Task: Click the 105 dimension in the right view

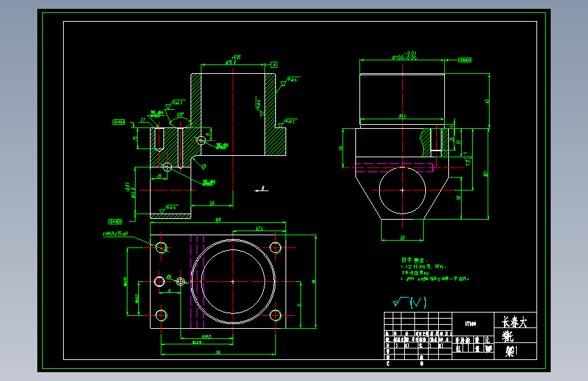Action: pos(402,116)
